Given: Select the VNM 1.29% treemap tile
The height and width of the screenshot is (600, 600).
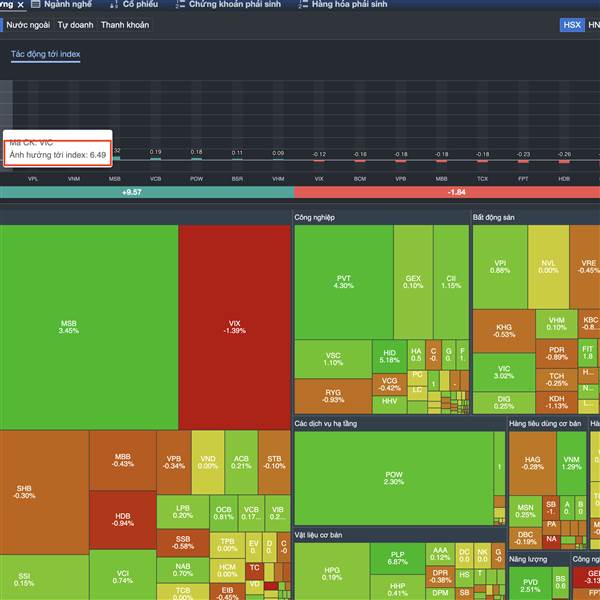Looking at the screenshot, I should point(571,463).
